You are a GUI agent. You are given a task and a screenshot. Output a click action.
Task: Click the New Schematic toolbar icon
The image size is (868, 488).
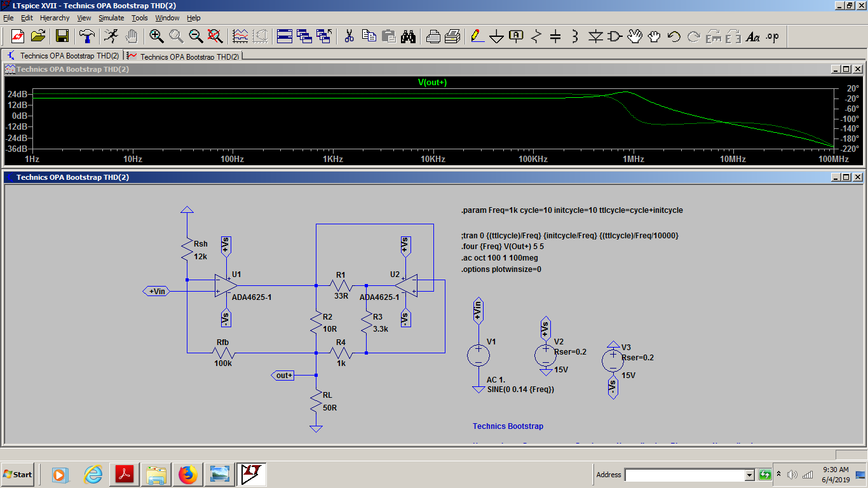pyautogui.click(x=18, y=36)
